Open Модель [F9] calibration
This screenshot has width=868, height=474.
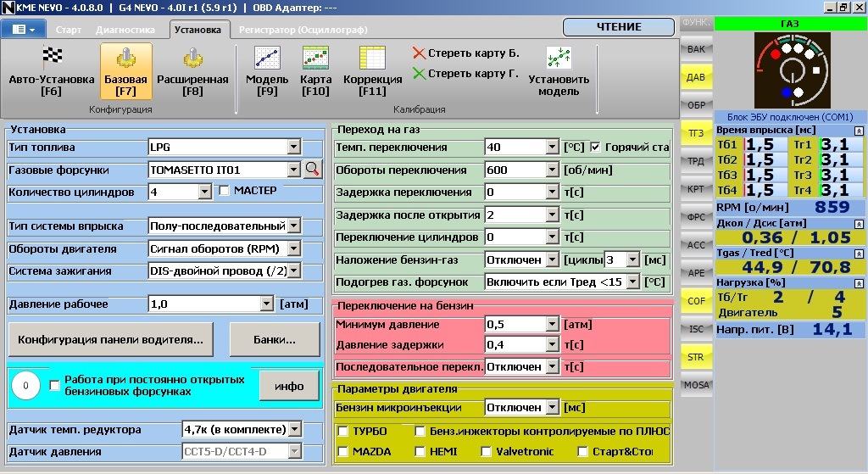(267, 71)
